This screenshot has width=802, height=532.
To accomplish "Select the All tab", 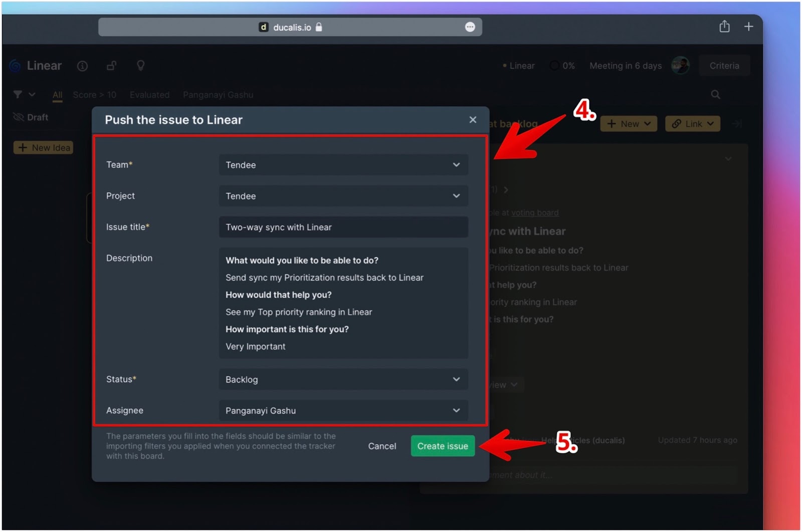I will 58,95.
